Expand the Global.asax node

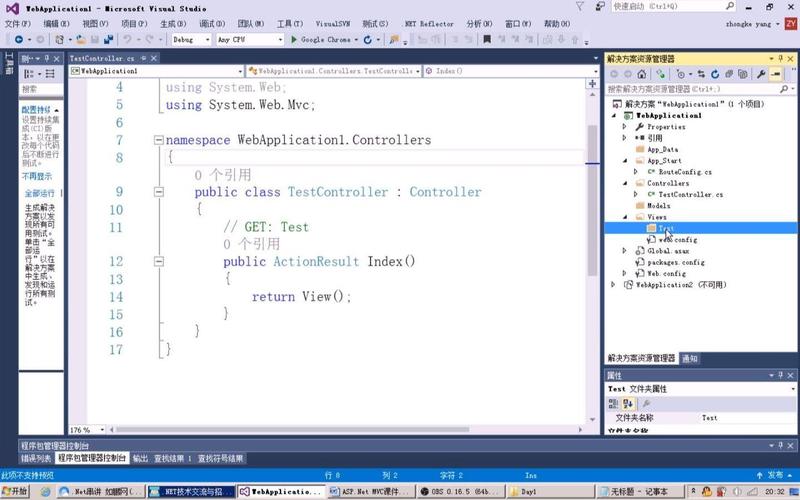tap(624, 251)
